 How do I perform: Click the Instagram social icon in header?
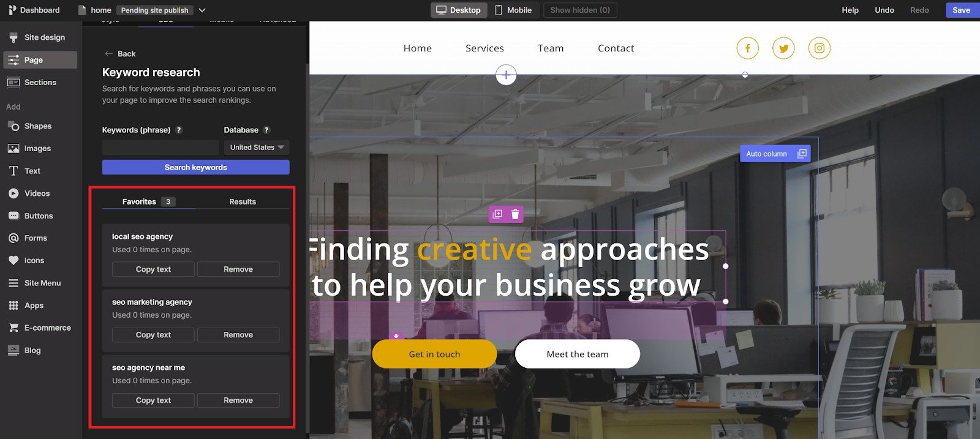coord(820,48)
